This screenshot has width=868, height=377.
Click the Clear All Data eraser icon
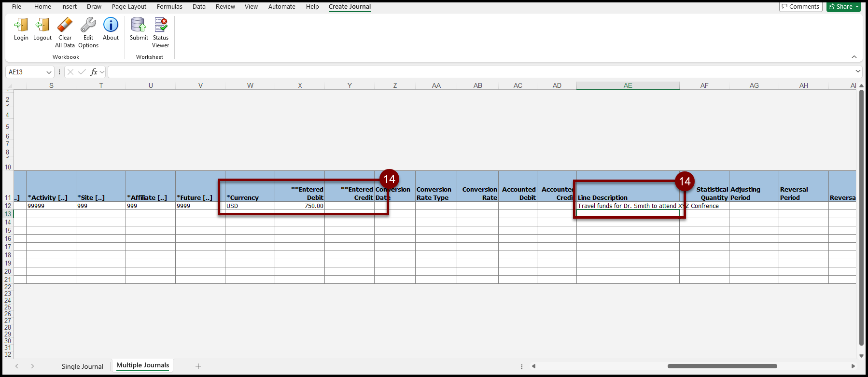pyautogui.click(x=65, y=25)
